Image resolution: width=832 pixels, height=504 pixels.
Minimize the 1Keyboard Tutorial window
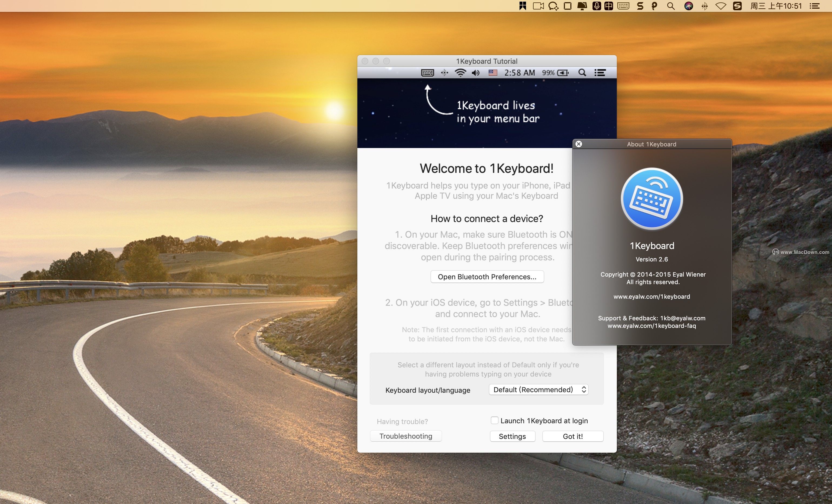[375, 61]
